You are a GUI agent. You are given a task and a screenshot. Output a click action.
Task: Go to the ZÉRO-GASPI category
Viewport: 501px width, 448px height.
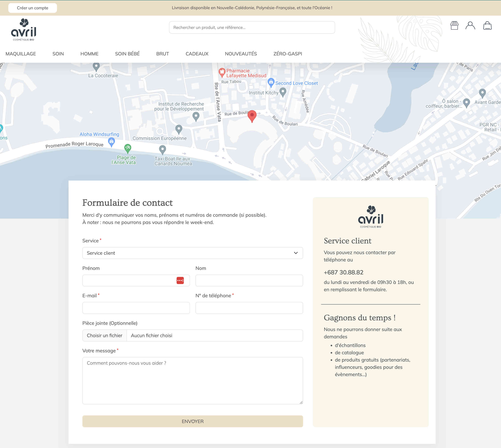(288, 54)
